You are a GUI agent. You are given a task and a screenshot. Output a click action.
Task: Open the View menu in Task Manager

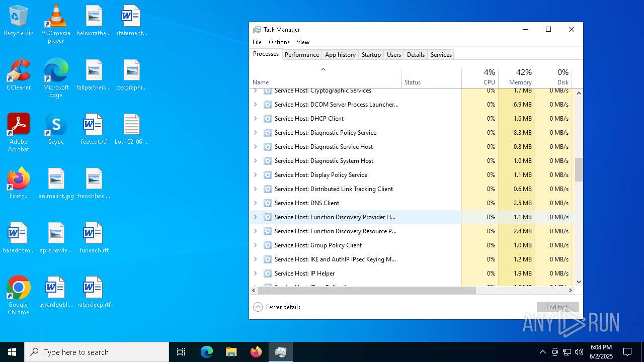303,42
